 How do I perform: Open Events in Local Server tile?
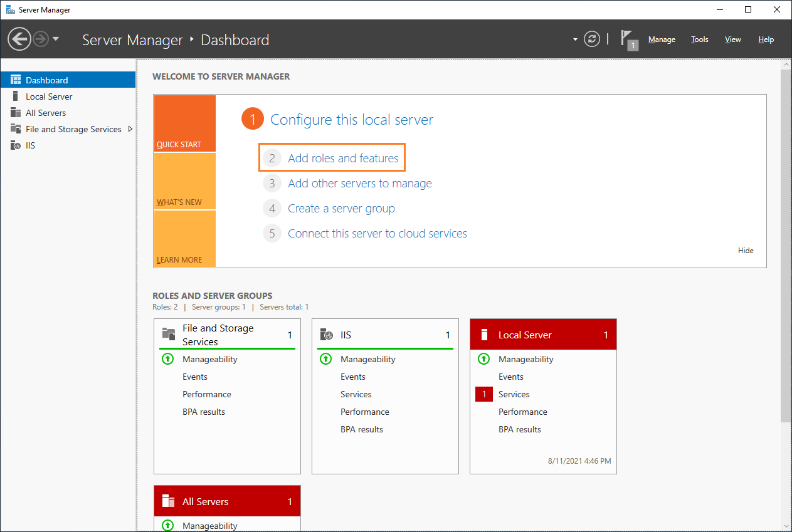coord(511,377)
